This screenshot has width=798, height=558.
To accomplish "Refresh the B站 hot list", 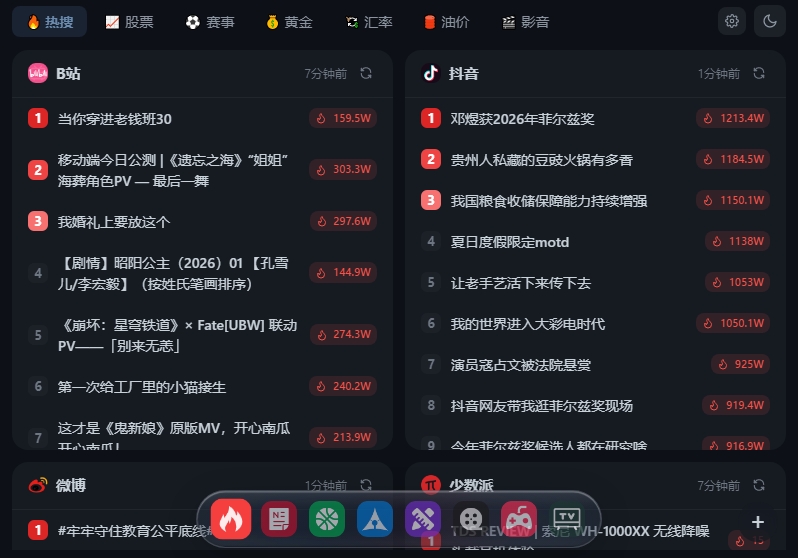I will pos(366,73).
